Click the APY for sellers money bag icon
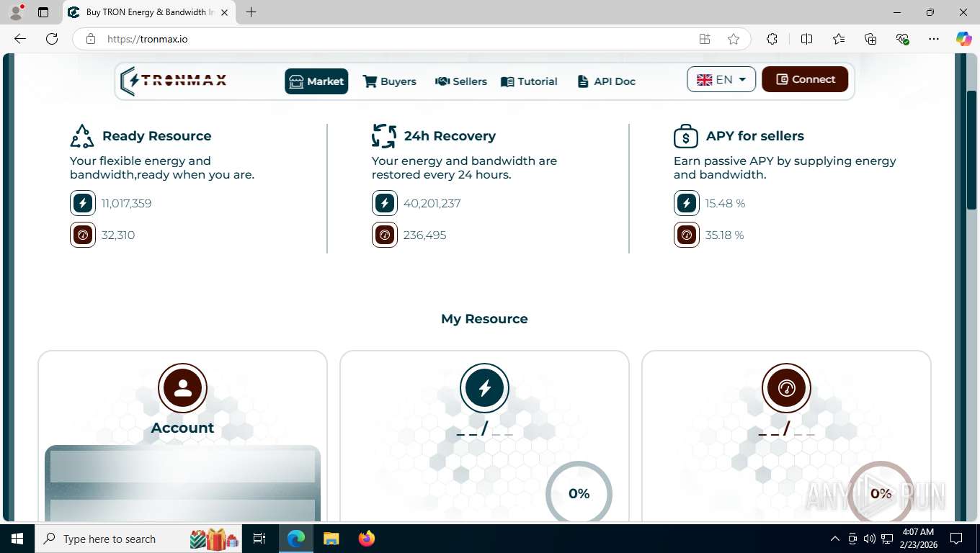Image resolution: width=980 pixels, height=553 pixels. click(x=686, y=135)
